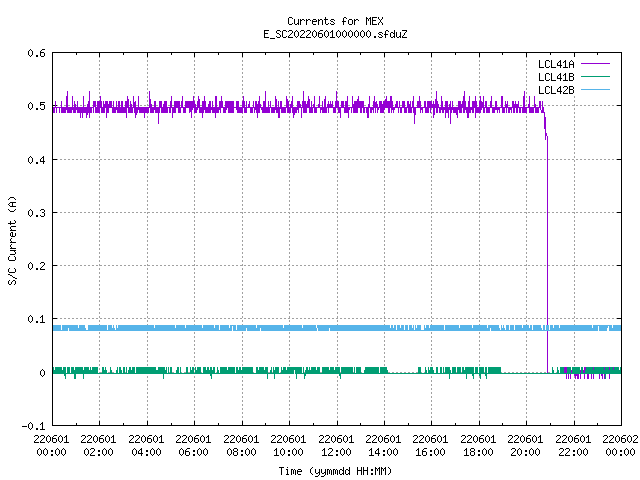Click the 220601 18:00 x-axis tick label
Viewport: 640px width, 480px height.
tap(478, 446)
